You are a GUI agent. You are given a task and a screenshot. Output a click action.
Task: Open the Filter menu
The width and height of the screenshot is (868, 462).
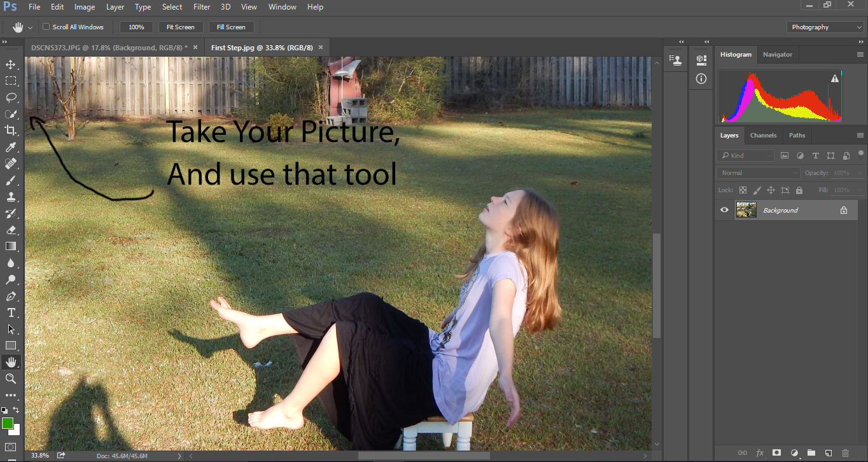point(202,7)
